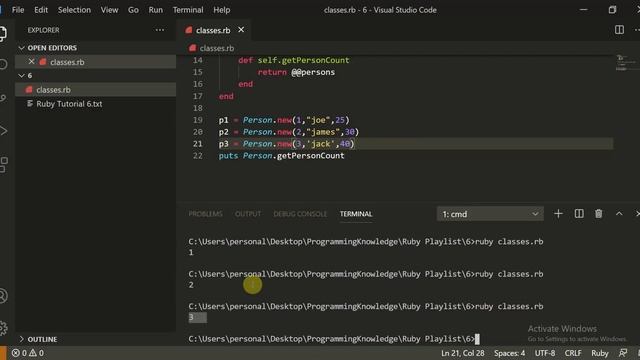Switch to the Debug Console tab
The image size is (640, 360).
(x=300, y=214)
